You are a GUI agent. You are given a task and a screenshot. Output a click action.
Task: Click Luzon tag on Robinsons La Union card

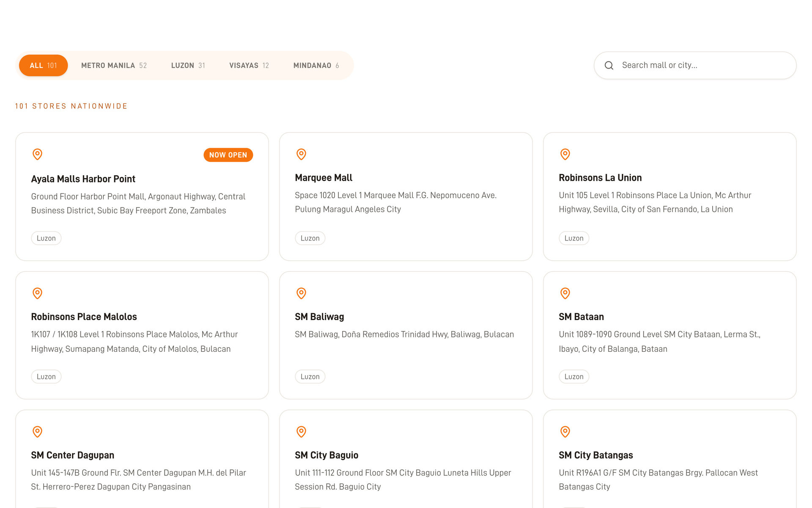click(574, 238)
